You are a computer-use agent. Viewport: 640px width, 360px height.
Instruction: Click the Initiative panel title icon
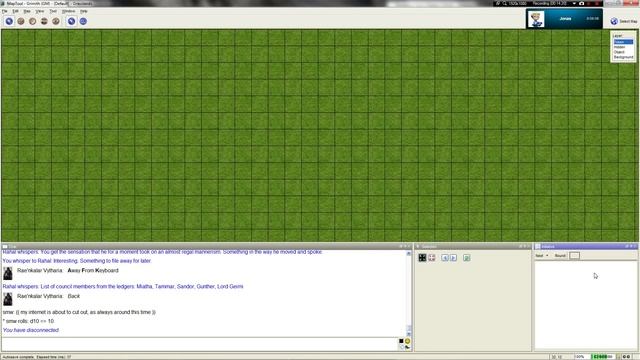(x=538, y=247)
